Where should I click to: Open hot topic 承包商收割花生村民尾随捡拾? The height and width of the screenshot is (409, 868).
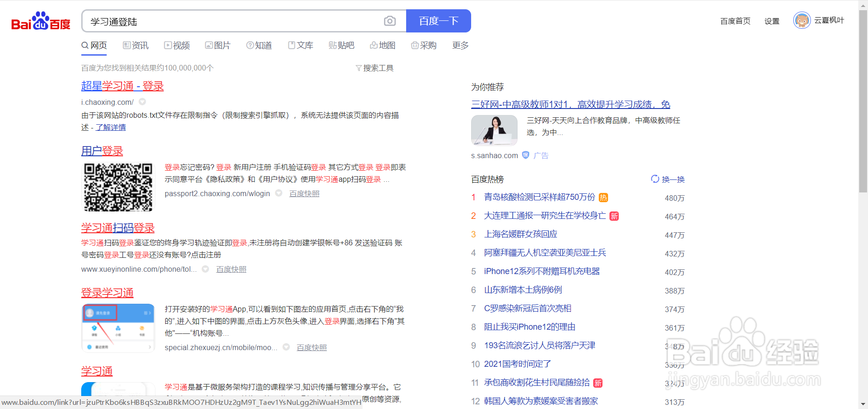537,383
